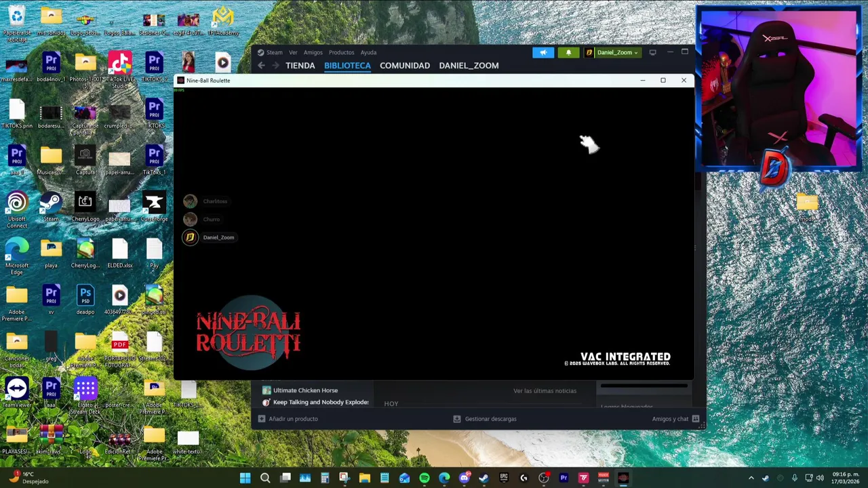Open the Windows Start button on taskbar
Image resolution: width=868 pixels, height=488 pixels.
pyautogui.click(x=245, y=479)
